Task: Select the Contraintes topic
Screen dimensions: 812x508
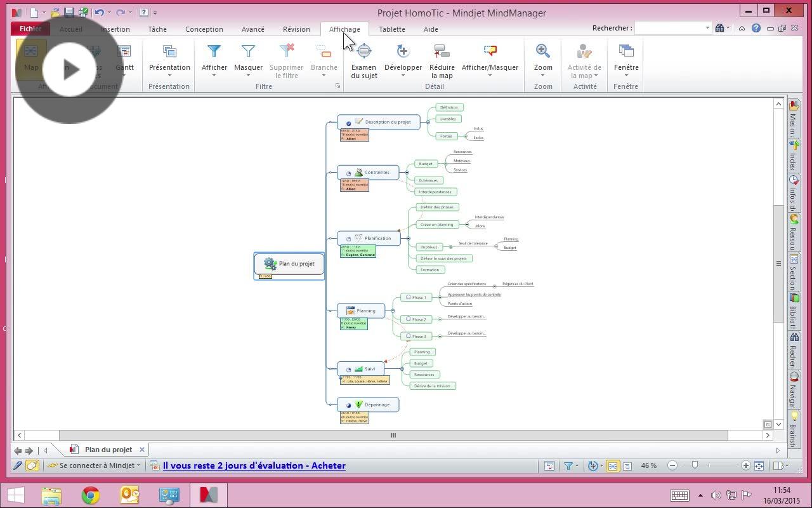Action: pos(368,172)
